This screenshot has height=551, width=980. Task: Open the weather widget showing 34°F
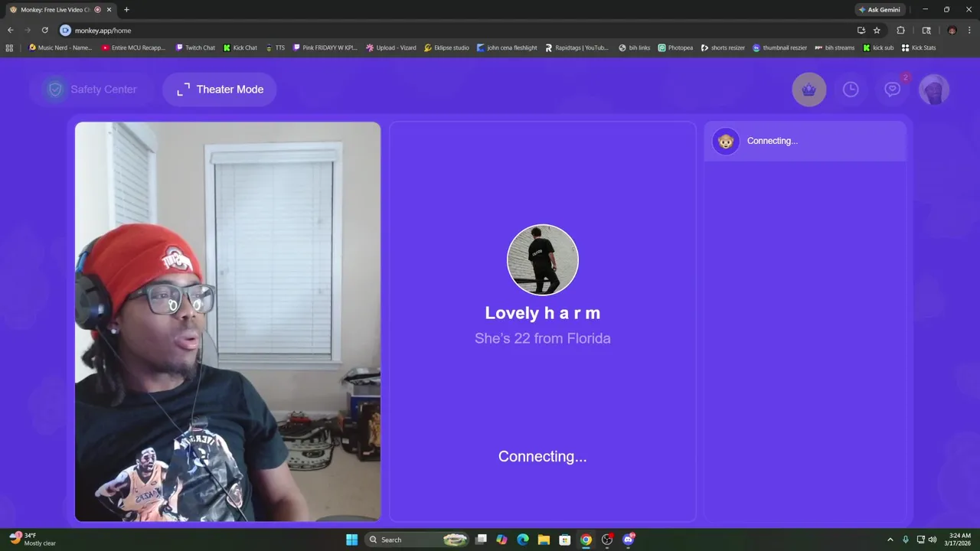point(32,540)
